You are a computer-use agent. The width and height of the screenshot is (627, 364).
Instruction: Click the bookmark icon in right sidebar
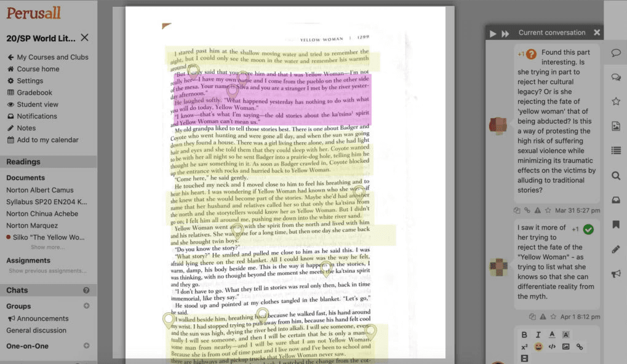pyautogui.click(x=616, y=224)
